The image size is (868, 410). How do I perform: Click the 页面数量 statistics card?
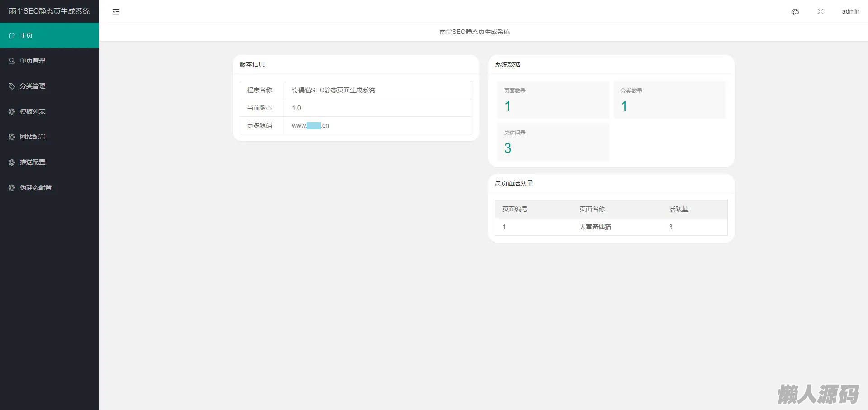tap(553, 100)
